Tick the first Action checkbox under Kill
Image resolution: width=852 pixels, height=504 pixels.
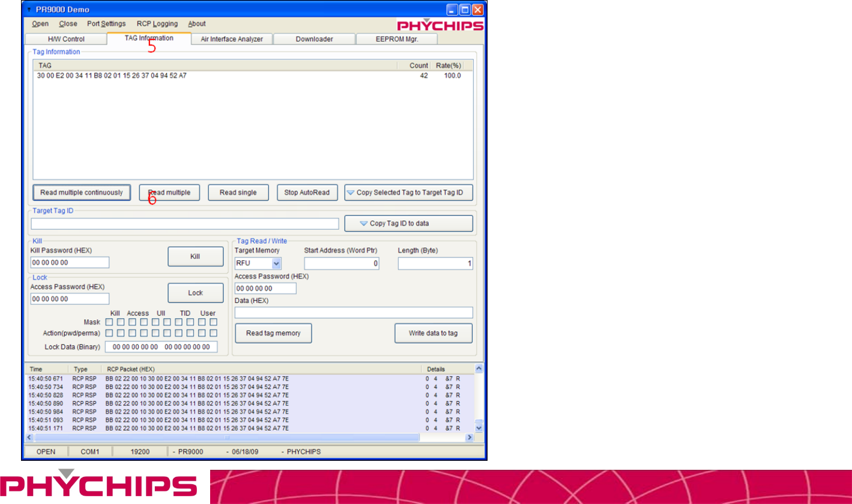click(109, 333)
